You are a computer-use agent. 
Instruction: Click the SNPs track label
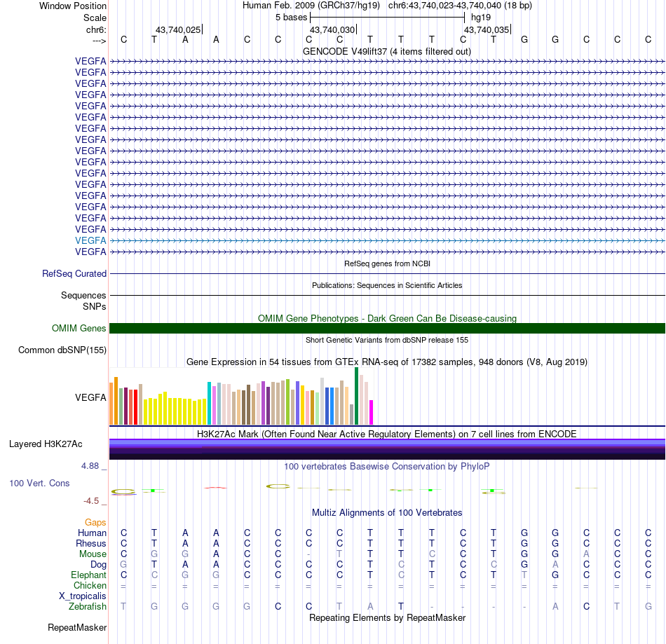pyautogui.click(x=95, y=306)
